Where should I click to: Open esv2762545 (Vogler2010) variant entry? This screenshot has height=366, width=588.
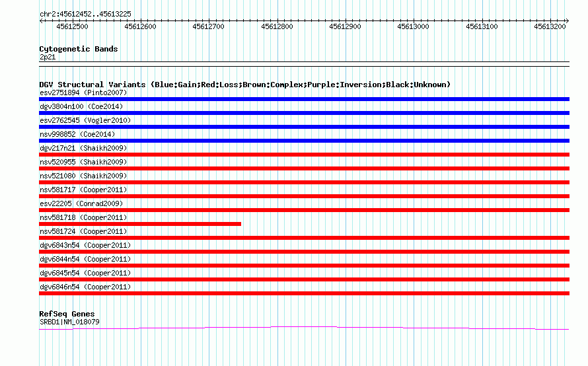click(85, 120)
